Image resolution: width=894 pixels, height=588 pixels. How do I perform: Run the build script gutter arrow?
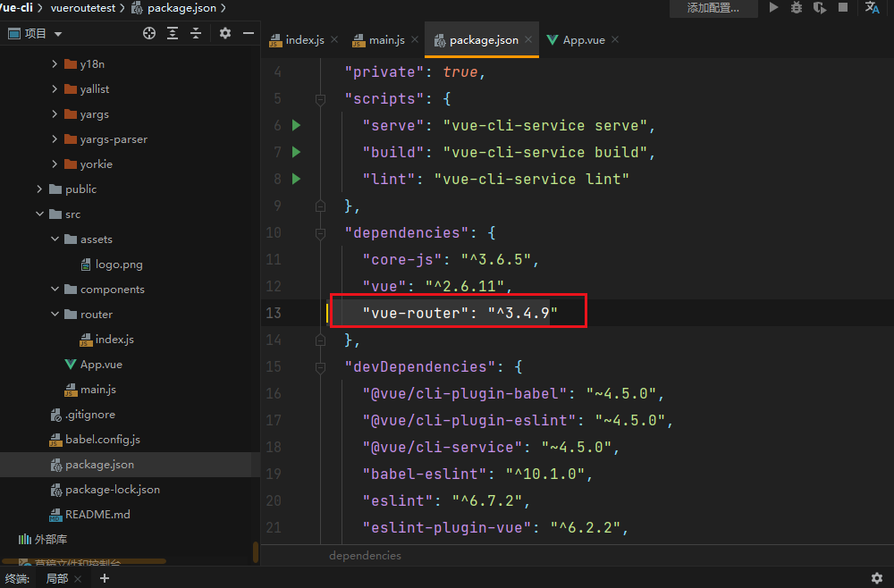[x=297, y=152]
